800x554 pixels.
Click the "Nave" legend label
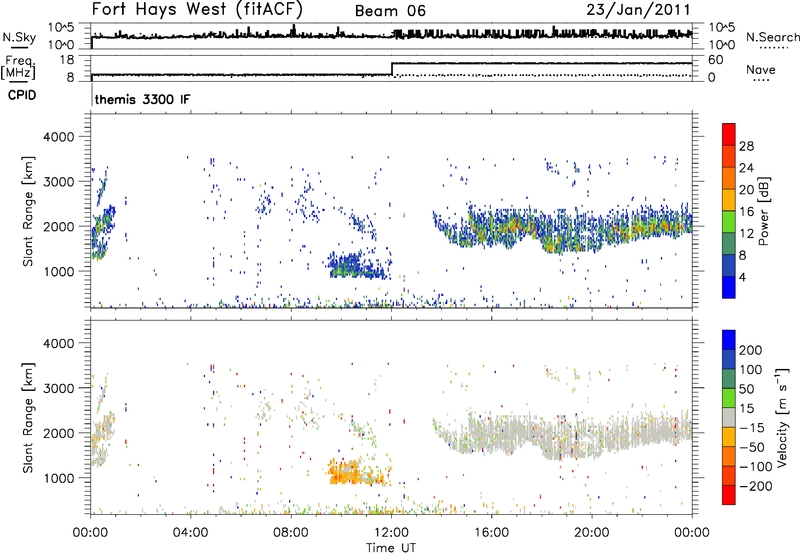point(761,69)
